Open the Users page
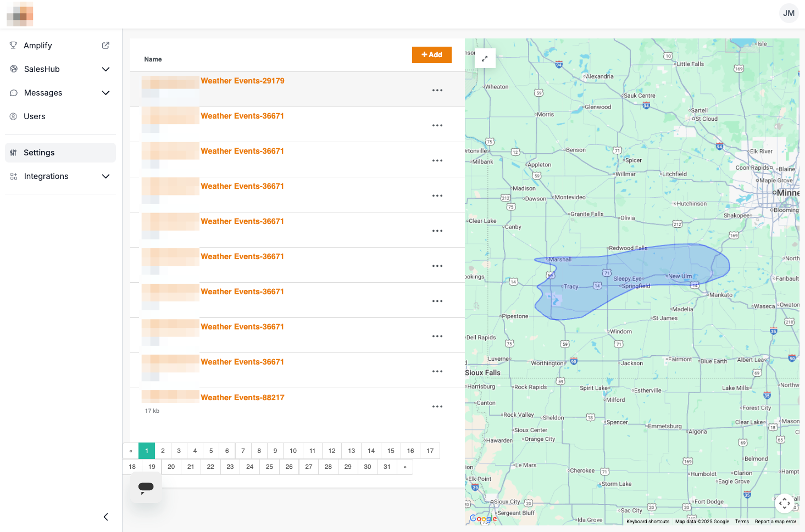805x532 pixels. [x=35, y=116]
